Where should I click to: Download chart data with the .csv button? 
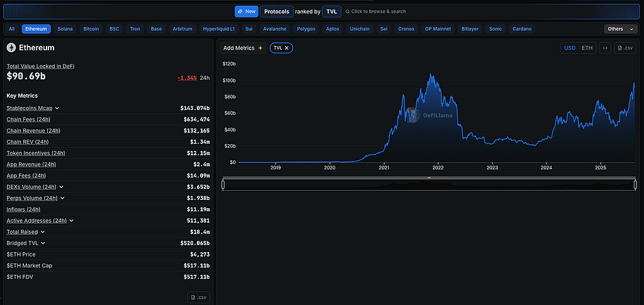(x=625, y=48)
